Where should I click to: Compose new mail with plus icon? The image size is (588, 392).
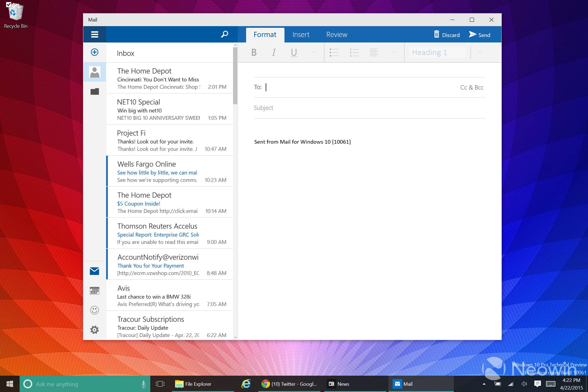[x=94, y=52]
